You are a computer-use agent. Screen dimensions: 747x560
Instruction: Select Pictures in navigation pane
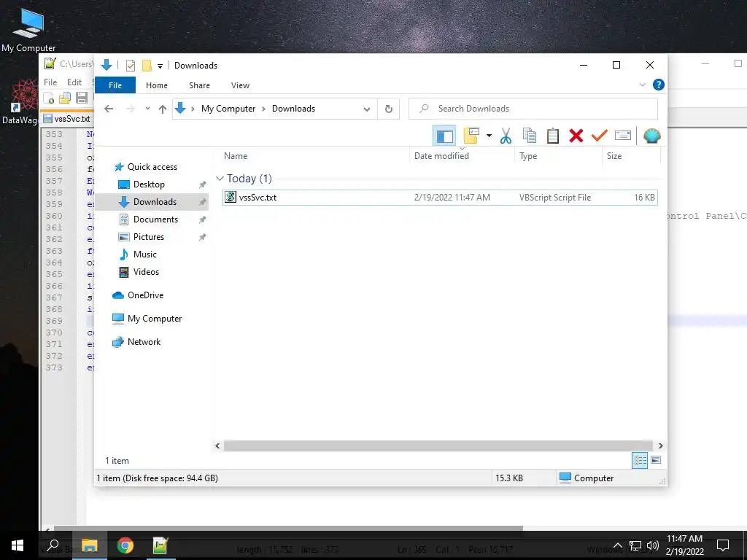tap(149, 237)
